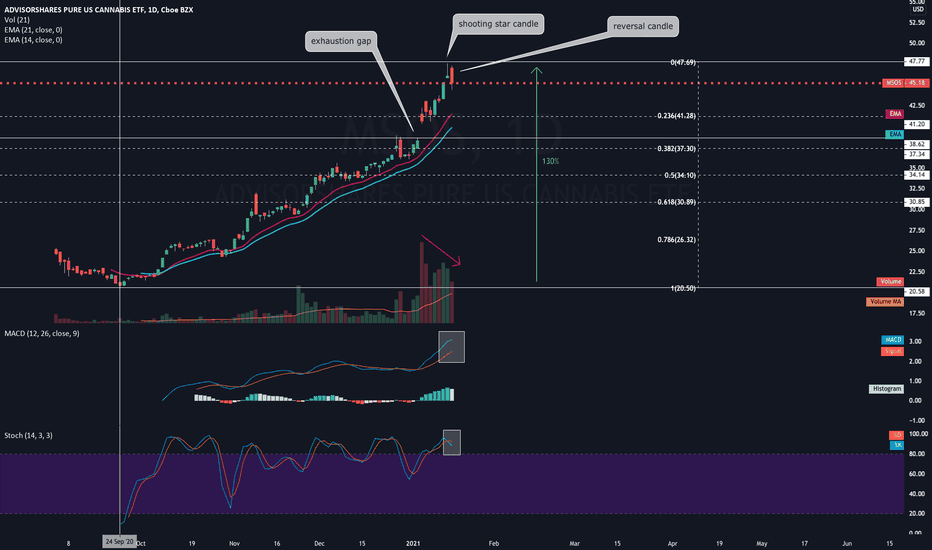Click the 3.00 MACD scale value
The width and height of the screenshot is (932, 550).
916,342
